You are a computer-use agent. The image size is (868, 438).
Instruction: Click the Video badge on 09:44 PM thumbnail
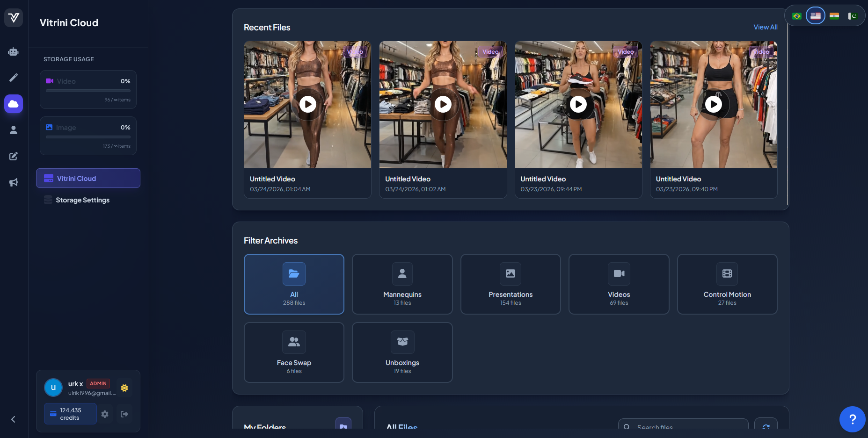pos(626,52)
